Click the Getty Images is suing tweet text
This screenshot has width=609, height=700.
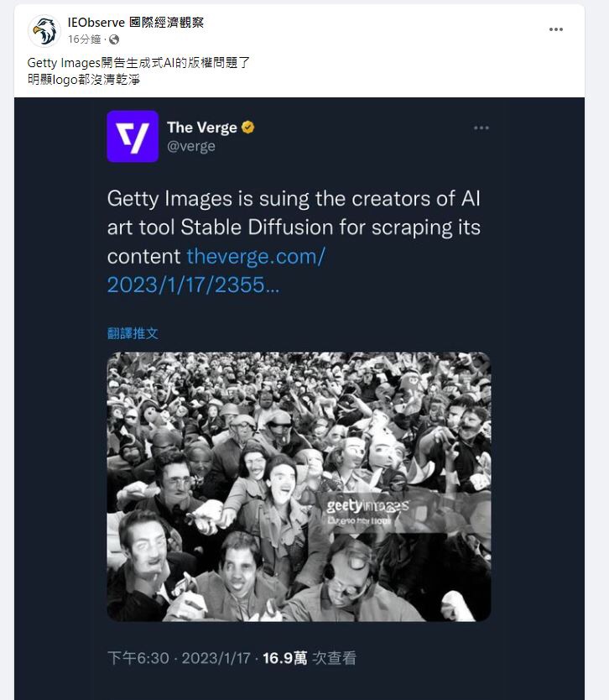(x=294, y=227)
